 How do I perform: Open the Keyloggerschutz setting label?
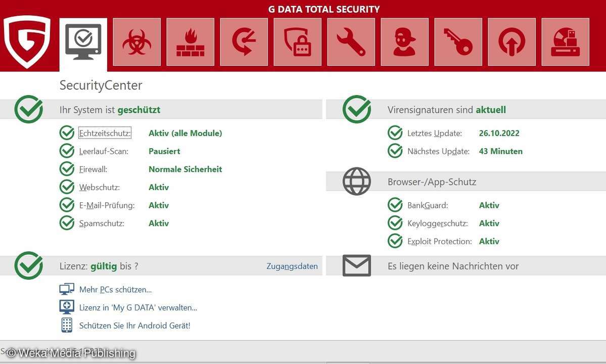[438, 223]
